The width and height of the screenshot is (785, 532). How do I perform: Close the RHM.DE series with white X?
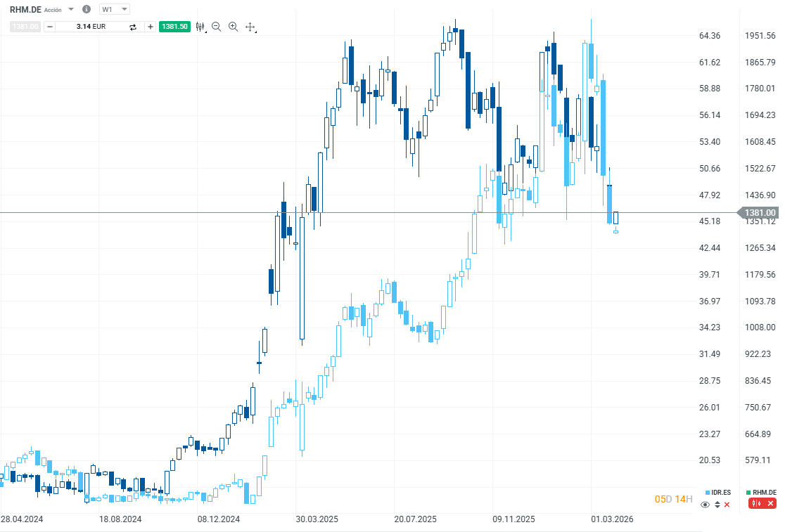click(x=771, y=503)
